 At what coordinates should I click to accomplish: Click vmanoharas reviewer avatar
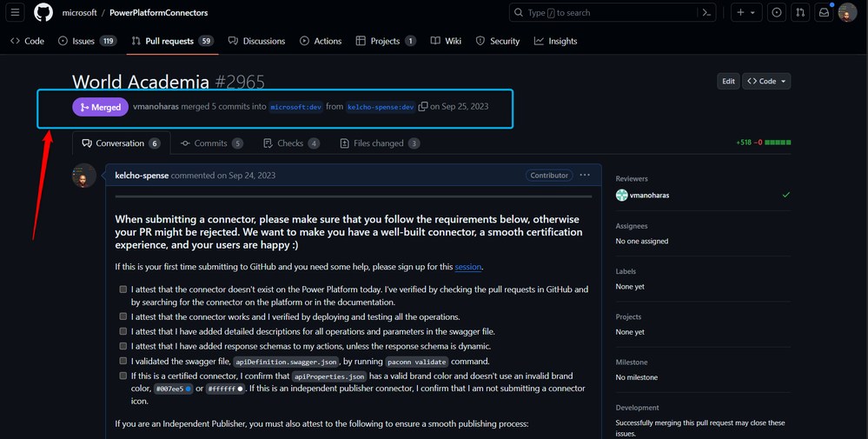click(x=621, y=195)
